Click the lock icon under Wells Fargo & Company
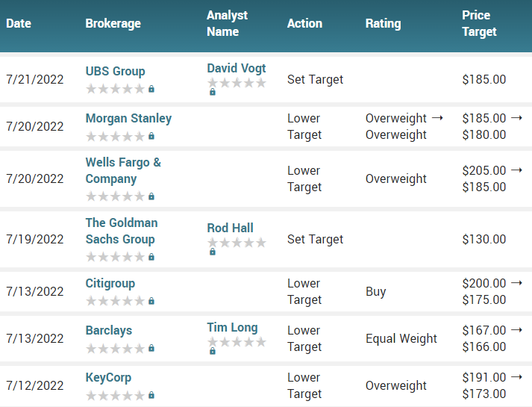 click(151, 196)
